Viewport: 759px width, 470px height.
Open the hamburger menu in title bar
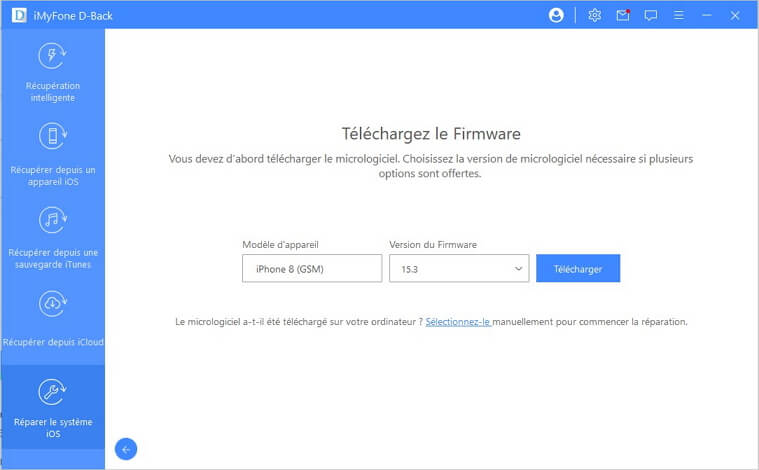pyautogui.click(x=679, y=15)
